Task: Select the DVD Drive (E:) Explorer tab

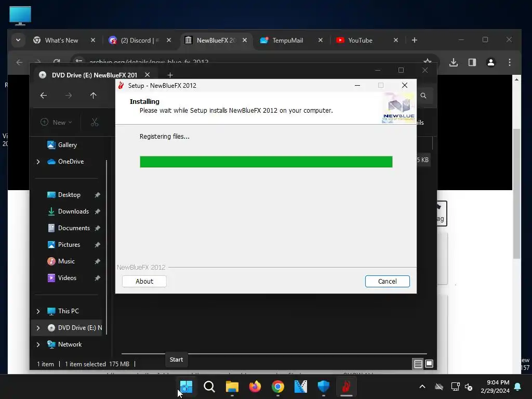Action: coord(95,75)
